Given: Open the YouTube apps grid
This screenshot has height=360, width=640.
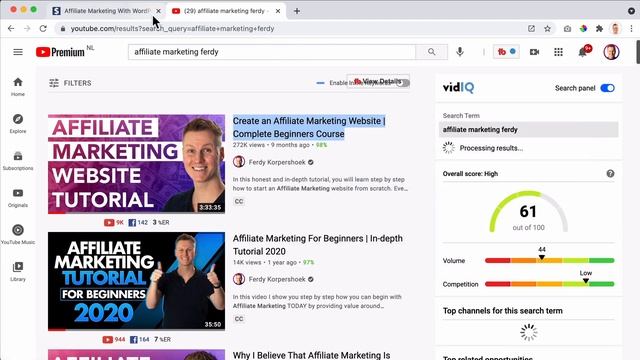Looking at the screenshot, I should pyautogui.click(x=558, y=52).
